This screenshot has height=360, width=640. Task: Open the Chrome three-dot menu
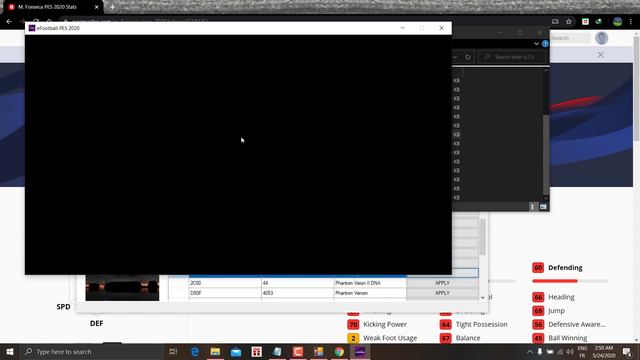(x=631, y=21)
